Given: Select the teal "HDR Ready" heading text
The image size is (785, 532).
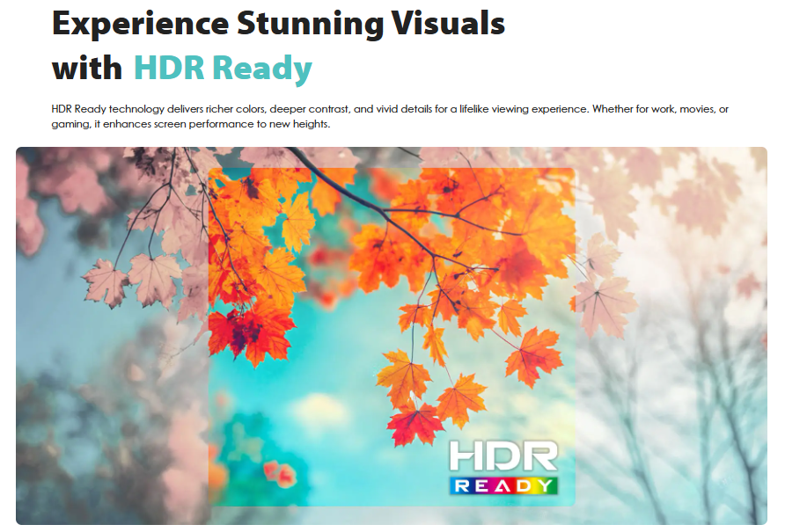Looking at the screenshot, I should tap(223, 68).
